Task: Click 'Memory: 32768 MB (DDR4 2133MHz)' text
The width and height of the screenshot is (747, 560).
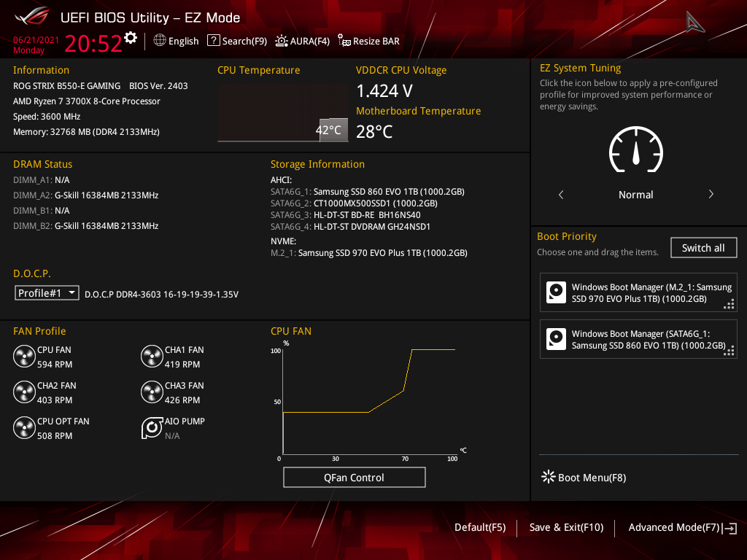Action: pos(86,131)
